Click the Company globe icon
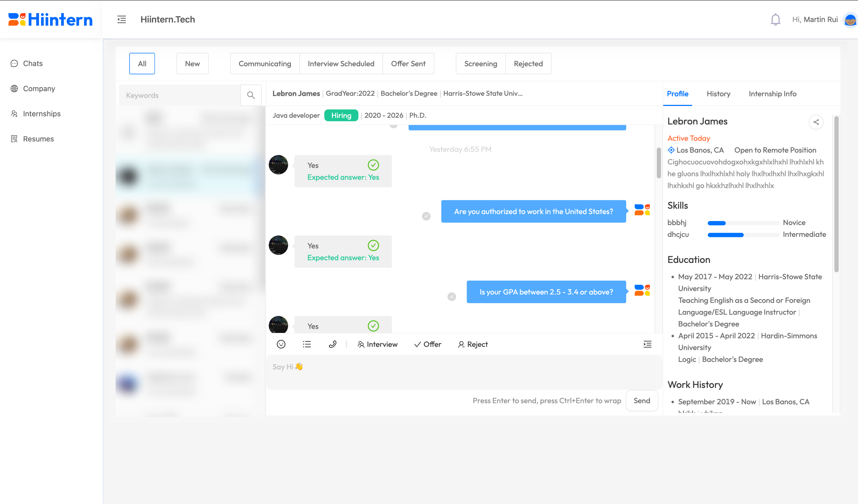Viewport: 858px width, 504px height. (14, 88)
